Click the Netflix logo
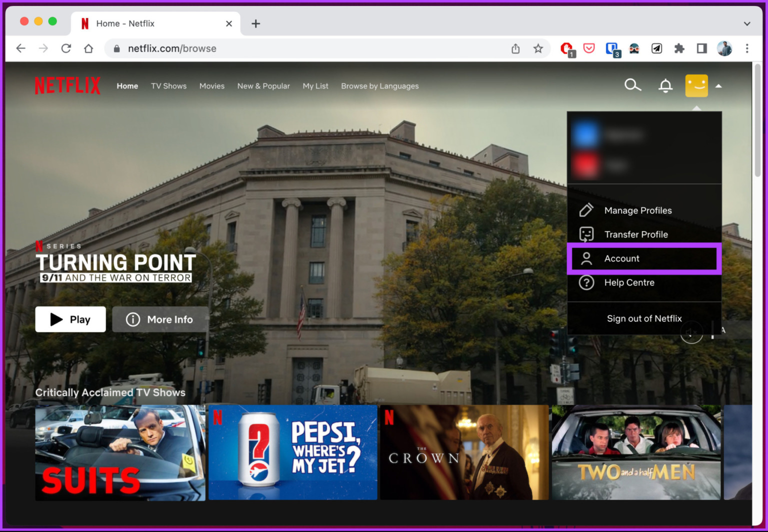768x532 pixels. tap(67, 85)
